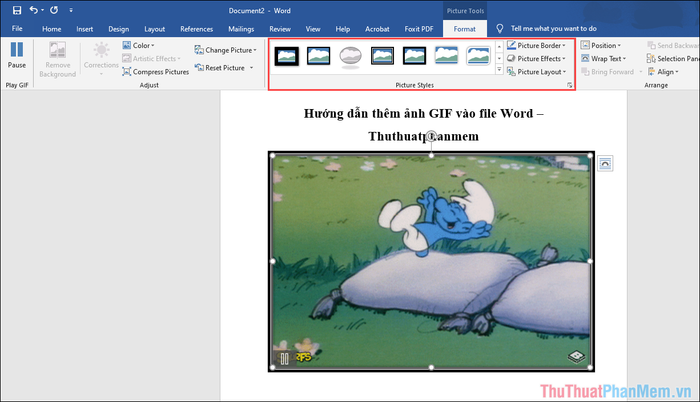Click the document heading text
The height and width of the screenshot is (402, 700).
(423, 125)
